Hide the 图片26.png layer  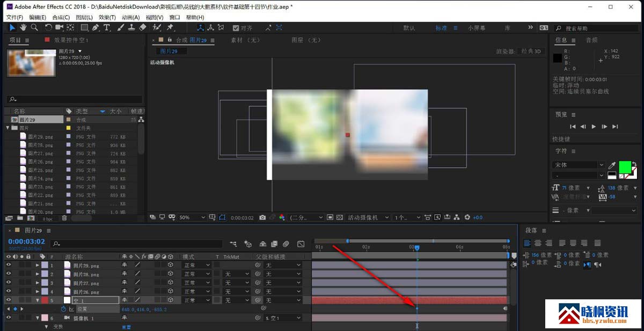(x=8, y=292)
